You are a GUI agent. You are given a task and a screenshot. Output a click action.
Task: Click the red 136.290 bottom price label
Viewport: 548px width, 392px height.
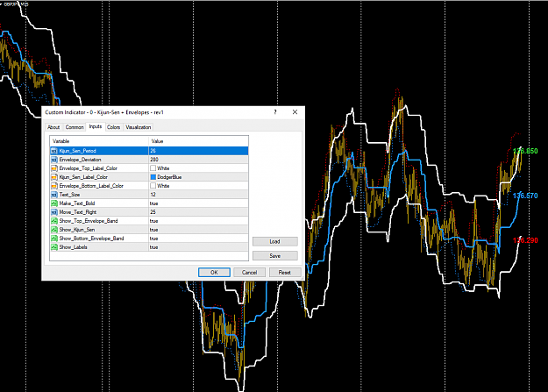tap(525, 240)
